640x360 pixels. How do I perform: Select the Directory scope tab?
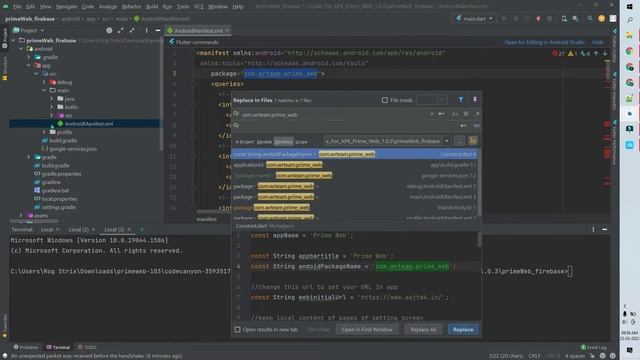283,142
